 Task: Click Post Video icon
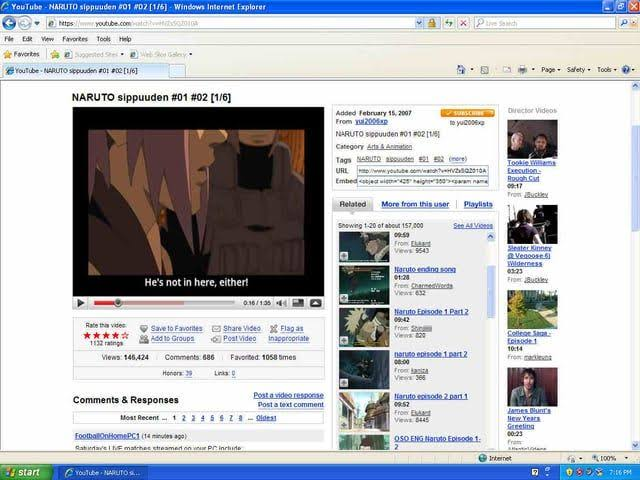(216, 339)
